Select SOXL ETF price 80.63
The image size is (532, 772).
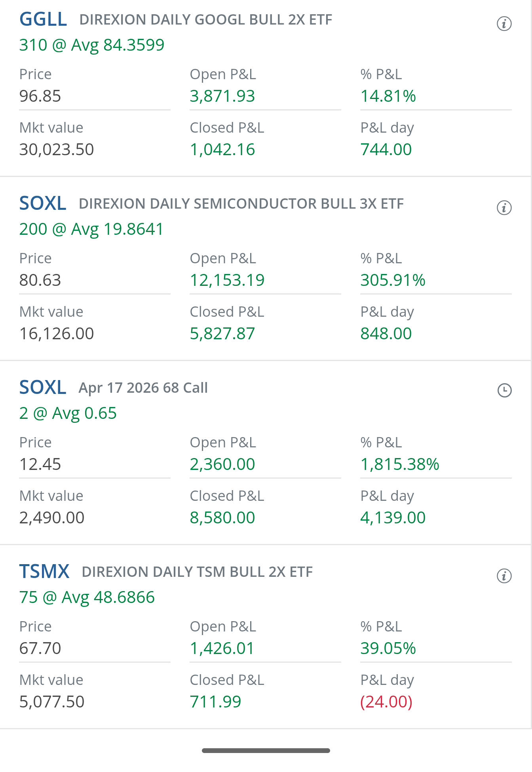40,280
